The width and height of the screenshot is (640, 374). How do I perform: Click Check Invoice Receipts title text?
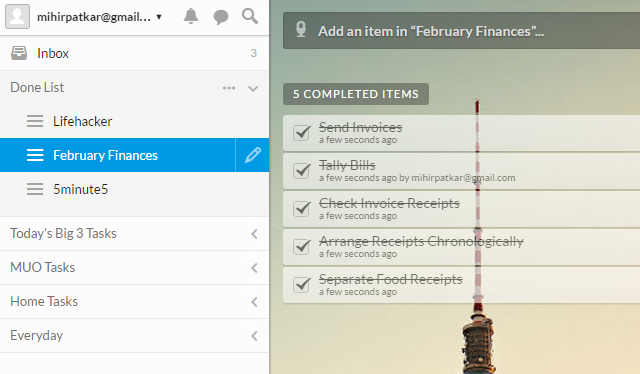pos(389,203)
